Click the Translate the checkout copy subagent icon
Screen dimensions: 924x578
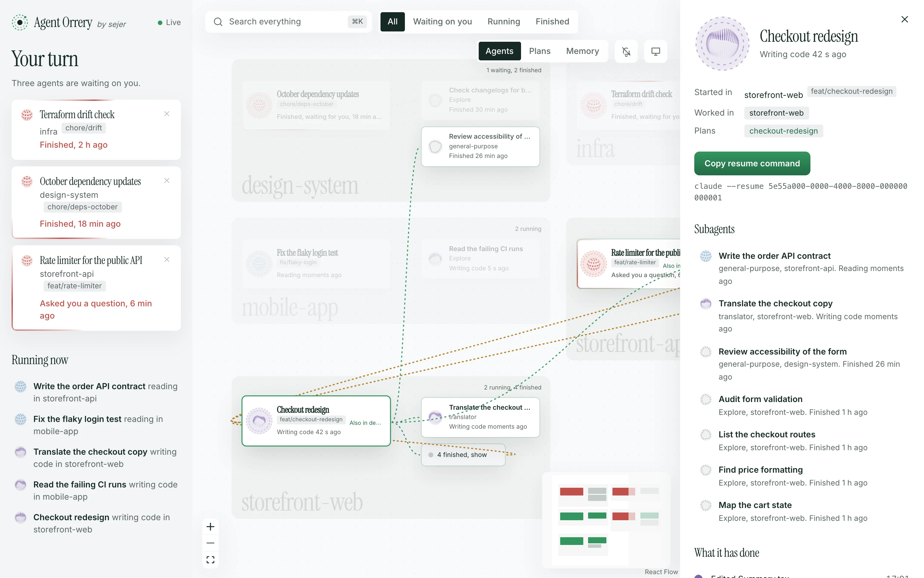(706, 303)
